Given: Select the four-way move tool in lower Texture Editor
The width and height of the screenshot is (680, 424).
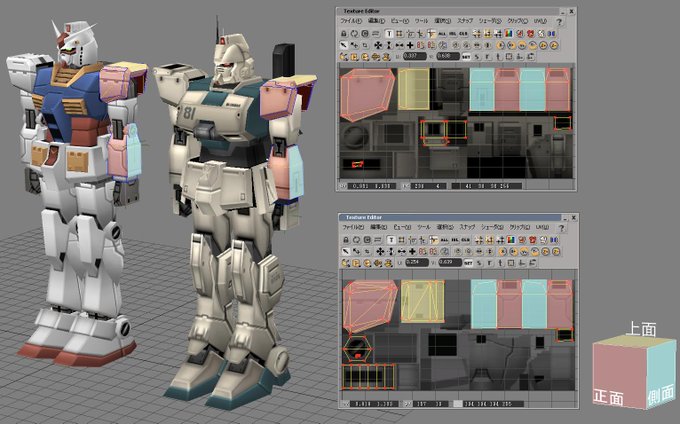Looking at the screenshot, I should point(380,251).
